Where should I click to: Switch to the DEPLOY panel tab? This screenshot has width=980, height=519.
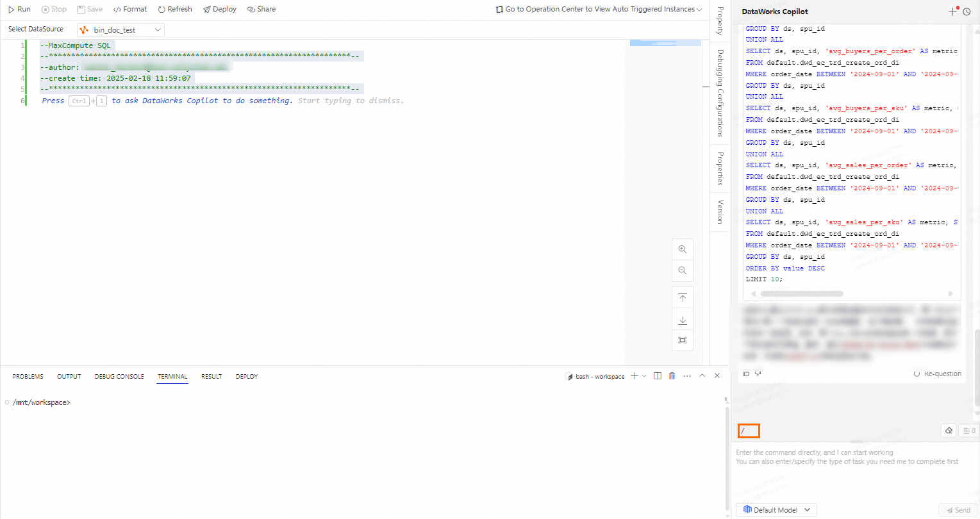tap(246, 377)
